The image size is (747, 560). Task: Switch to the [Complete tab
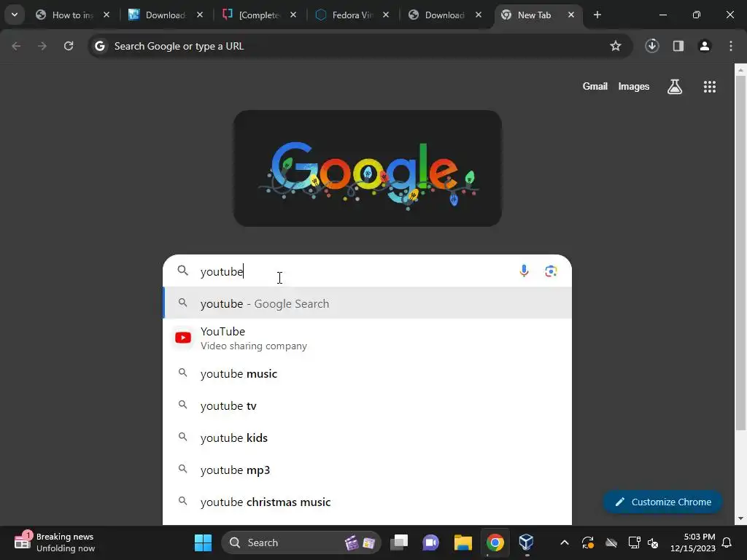click(259, 15)
